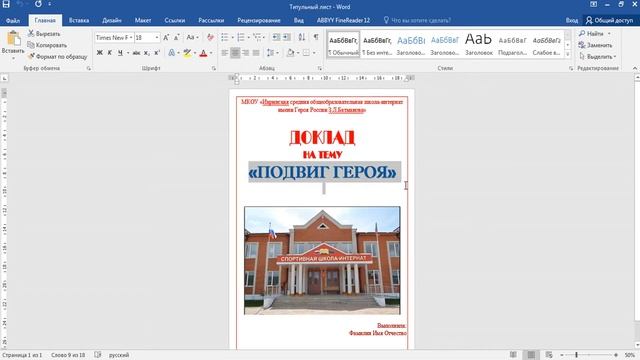Open the Буфер обмена clipboard dialog launcher

pyautogui.click(x=89, y=69)
